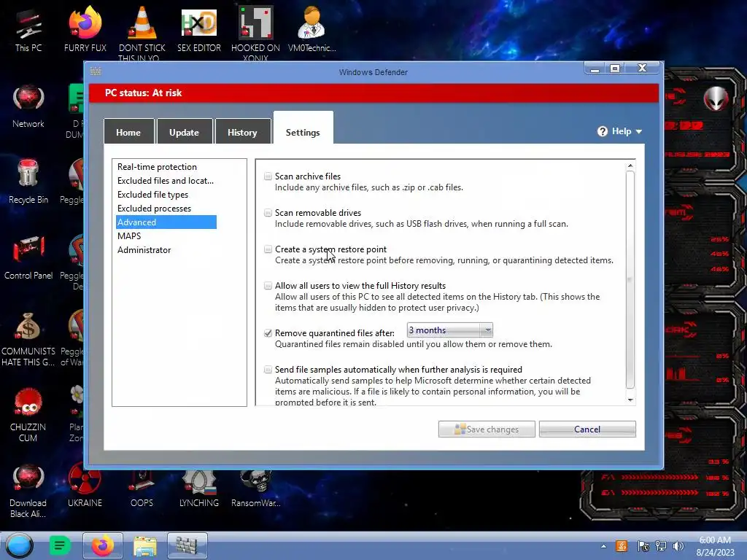Screen dimensions: 747x560
Task: Open the HxD hex editor desktop shortcut
Action: tap(198, 29)
